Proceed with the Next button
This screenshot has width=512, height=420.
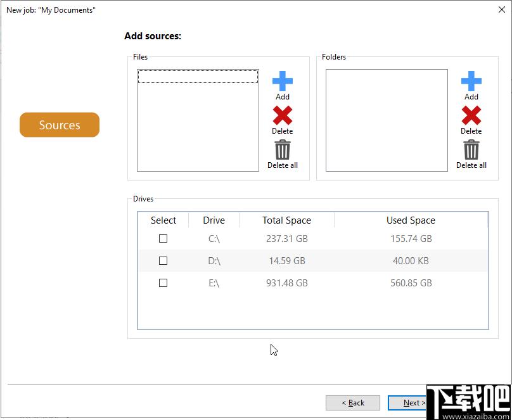coord(408,403)
